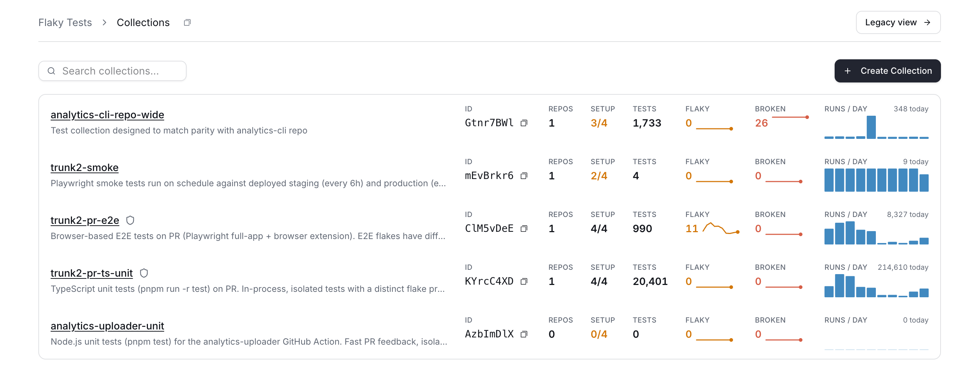This screenshot has width=980, height=379.
Task: Click setup value 2/4
Action: 599,176
